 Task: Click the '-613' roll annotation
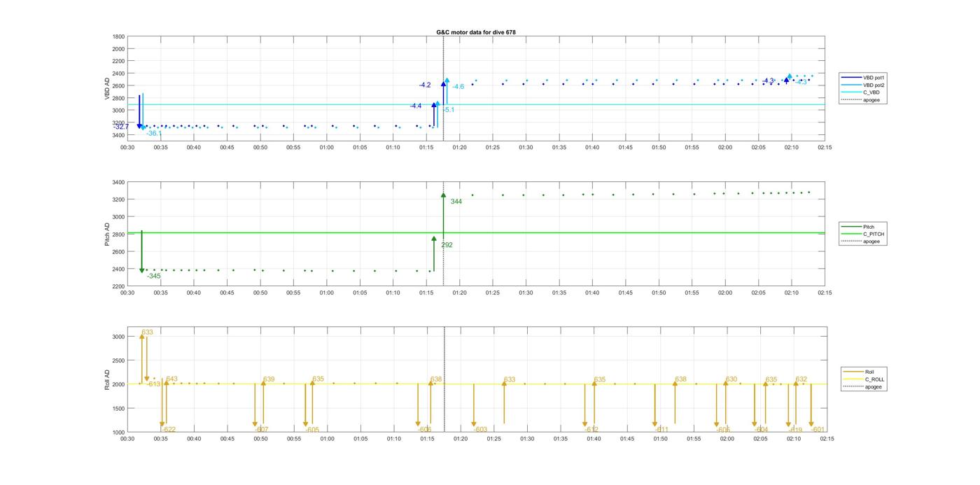(153, 384)
